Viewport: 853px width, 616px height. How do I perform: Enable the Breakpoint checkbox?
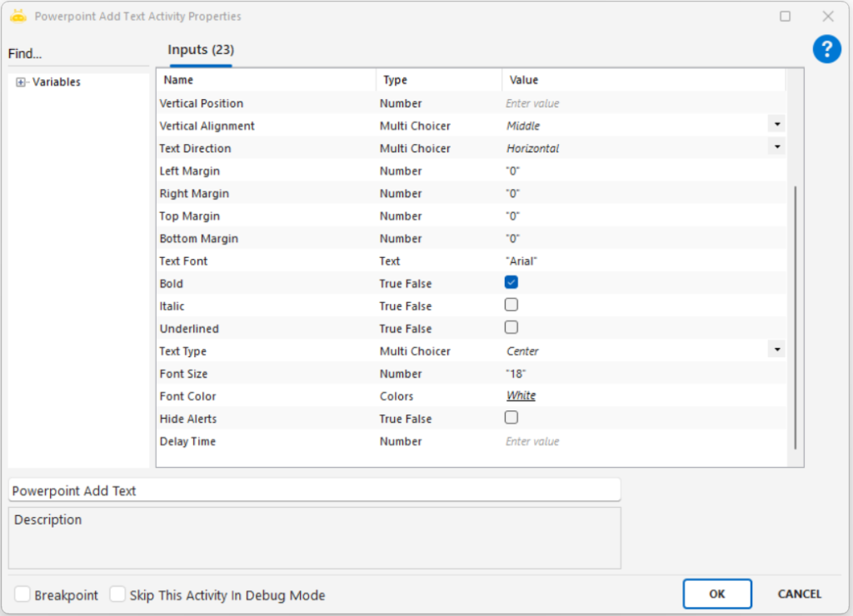coord(22,594)
